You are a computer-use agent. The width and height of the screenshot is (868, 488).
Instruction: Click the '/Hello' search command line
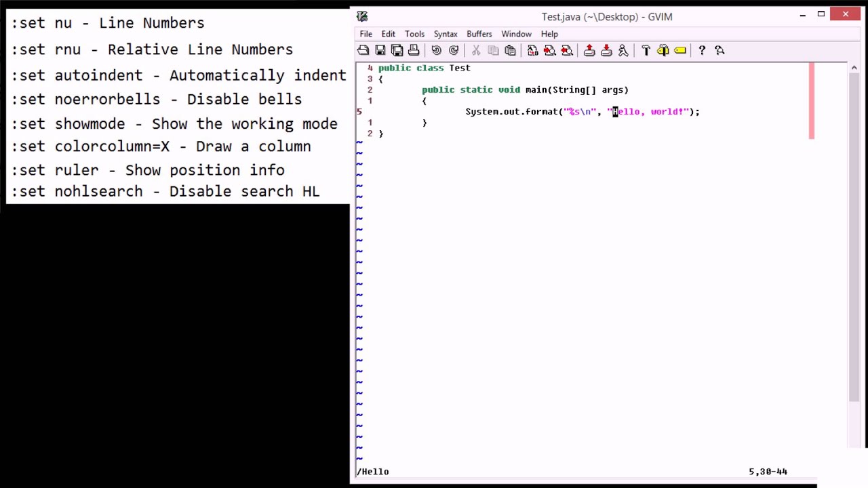[x=373, y=472]
